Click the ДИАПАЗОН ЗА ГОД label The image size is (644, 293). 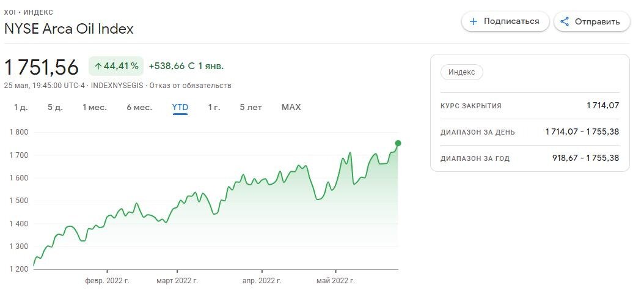click(475, 158)
